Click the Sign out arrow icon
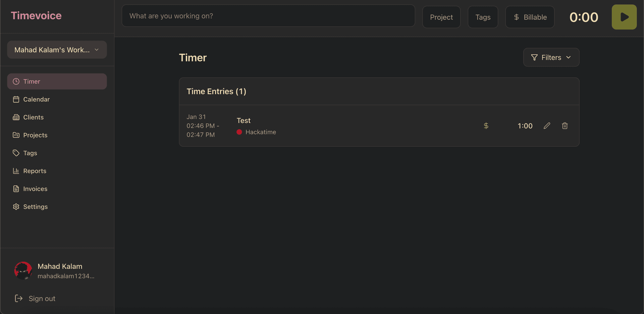The image size is (644, 314). [19, 299]
